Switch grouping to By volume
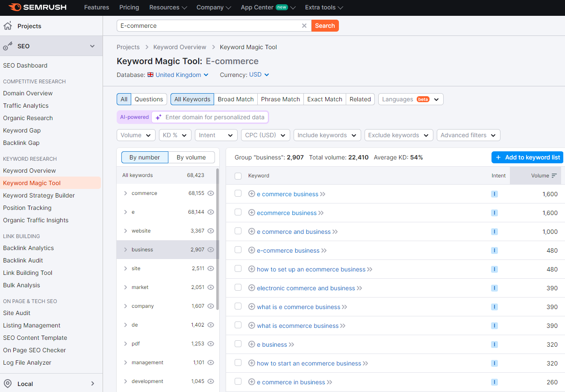Screen dimensions: 565x392 191,157
